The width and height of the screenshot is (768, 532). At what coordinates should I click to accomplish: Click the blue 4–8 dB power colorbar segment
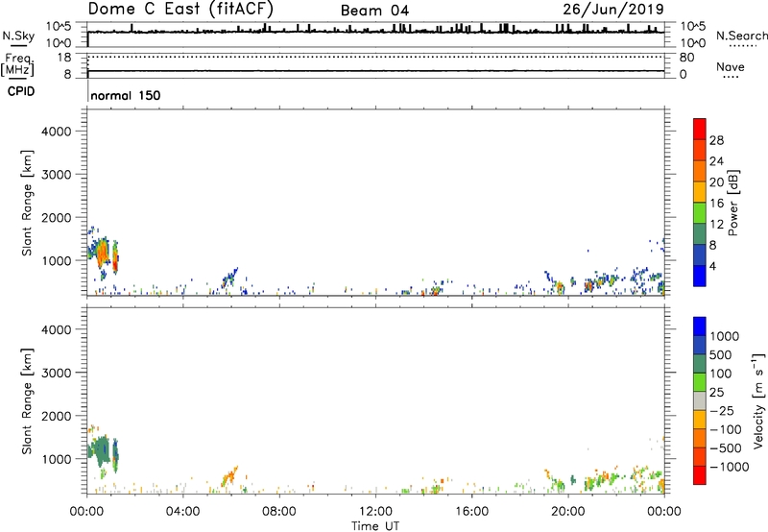(x=700, y=254)
